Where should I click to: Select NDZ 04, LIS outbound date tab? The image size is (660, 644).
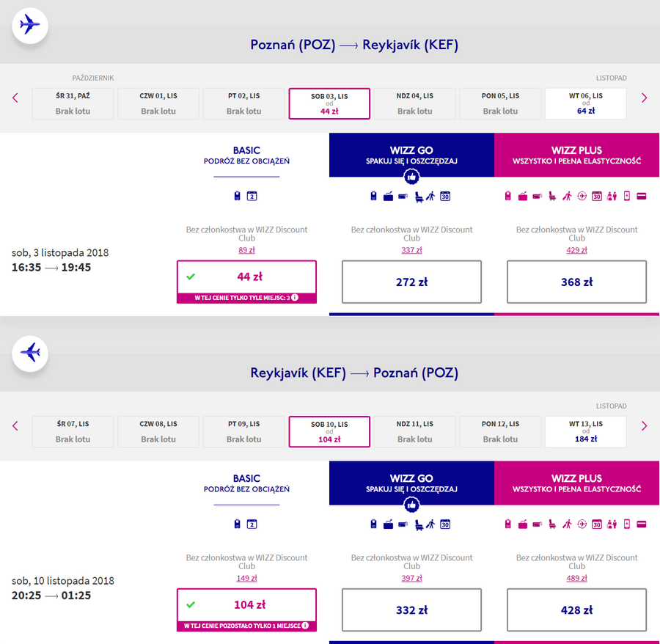414,103
